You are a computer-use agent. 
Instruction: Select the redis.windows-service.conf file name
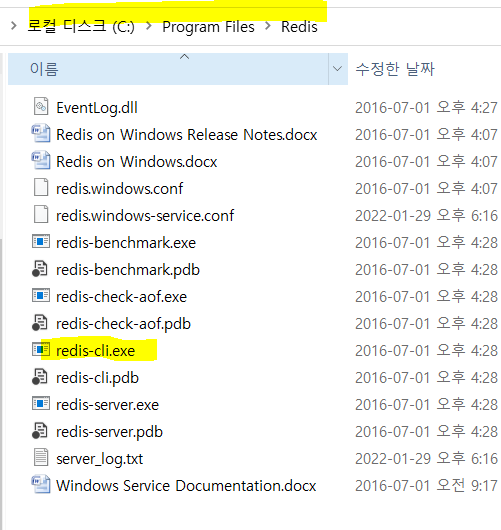[x=145, y=216]
